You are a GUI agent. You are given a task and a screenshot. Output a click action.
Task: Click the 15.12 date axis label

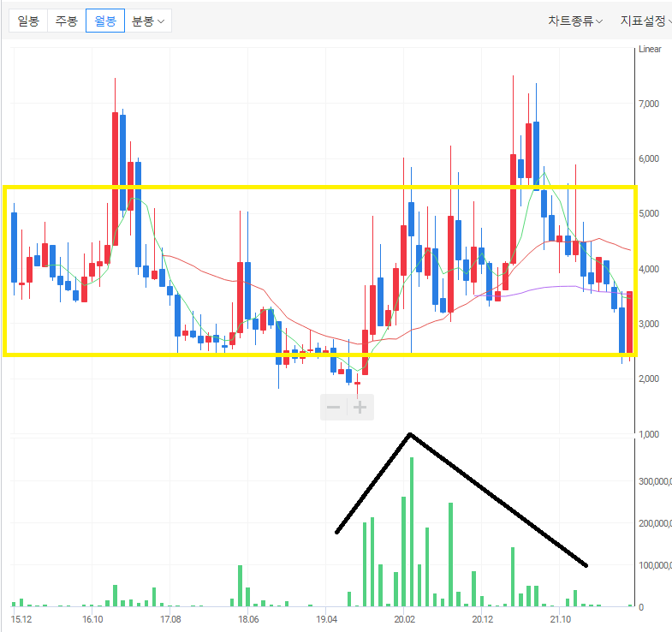click(x=21, y=619)
